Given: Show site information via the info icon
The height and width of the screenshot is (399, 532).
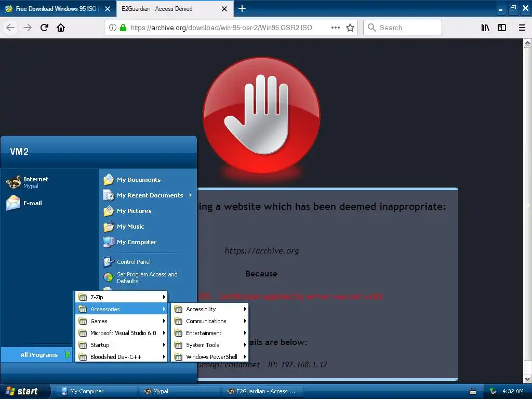Looking at the screenshot, I should coord(113,28).
